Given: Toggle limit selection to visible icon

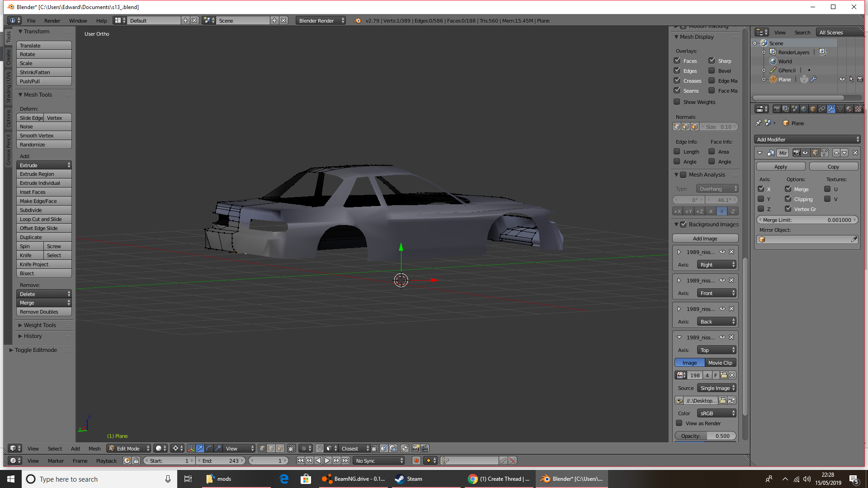Looking at the screenshot, I should click(x=292, y=448).
